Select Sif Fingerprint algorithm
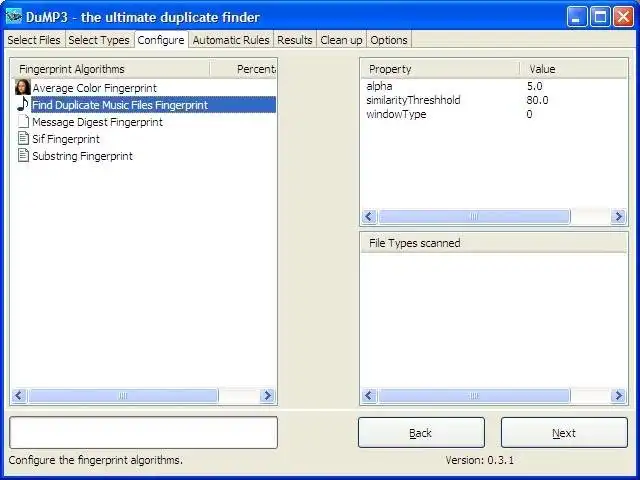The image size is (640, 480). [x=66, y=139]
